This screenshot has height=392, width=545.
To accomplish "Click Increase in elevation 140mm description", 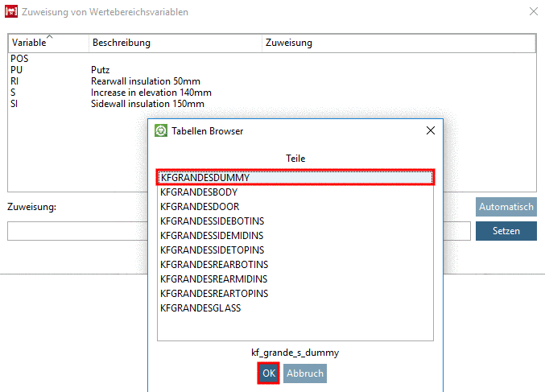I will click(x=151, y=93).
